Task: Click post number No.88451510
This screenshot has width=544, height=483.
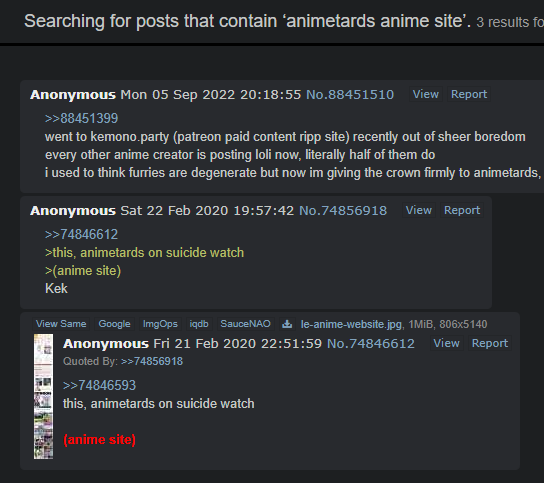Action: [350, 95]
